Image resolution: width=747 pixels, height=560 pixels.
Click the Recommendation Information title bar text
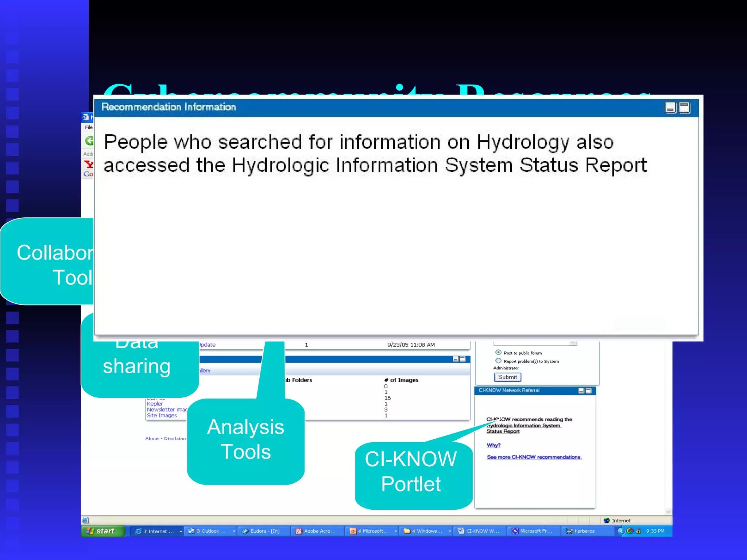click(x=169, y=107)
